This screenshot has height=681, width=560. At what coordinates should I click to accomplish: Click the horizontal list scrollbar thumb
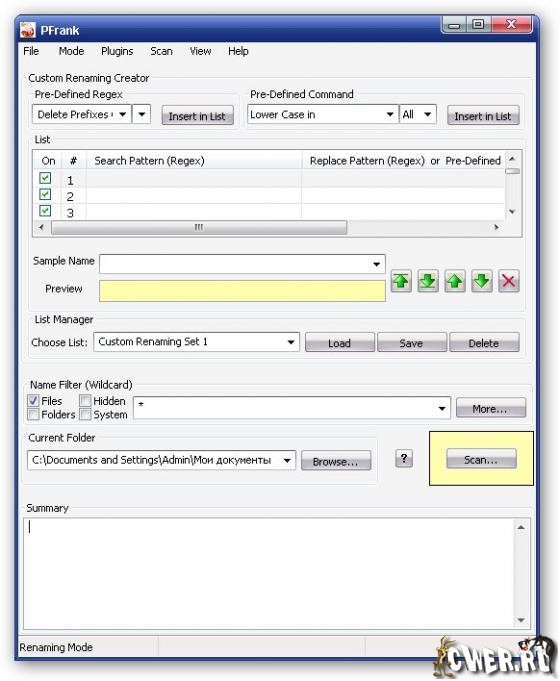pyautogui.click(x=199, y=227)
